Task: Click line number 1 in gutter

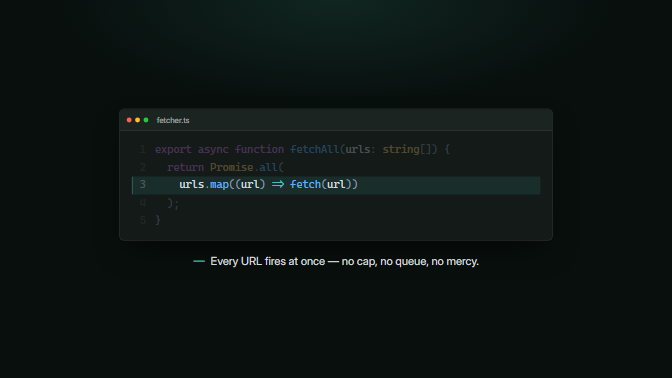Action: [143, 149]
